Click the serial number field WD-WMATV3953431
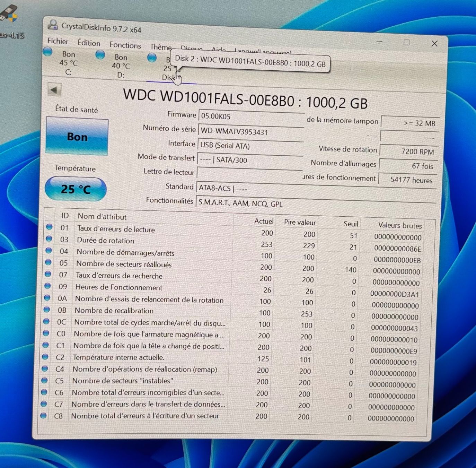Screen dimensions: 476x468 click(251, 132)
